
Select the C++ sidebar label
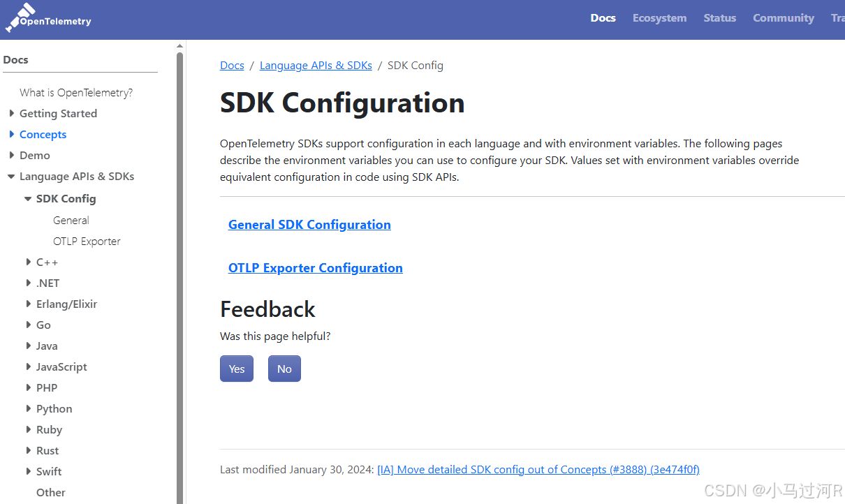click(x=47, y=262)
